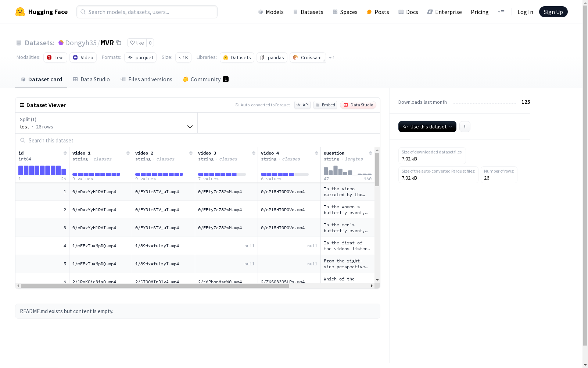The height and width of the screenshot is (368, 588).
Task: Select the Datasets library tag
Action: tap(237, 57)
